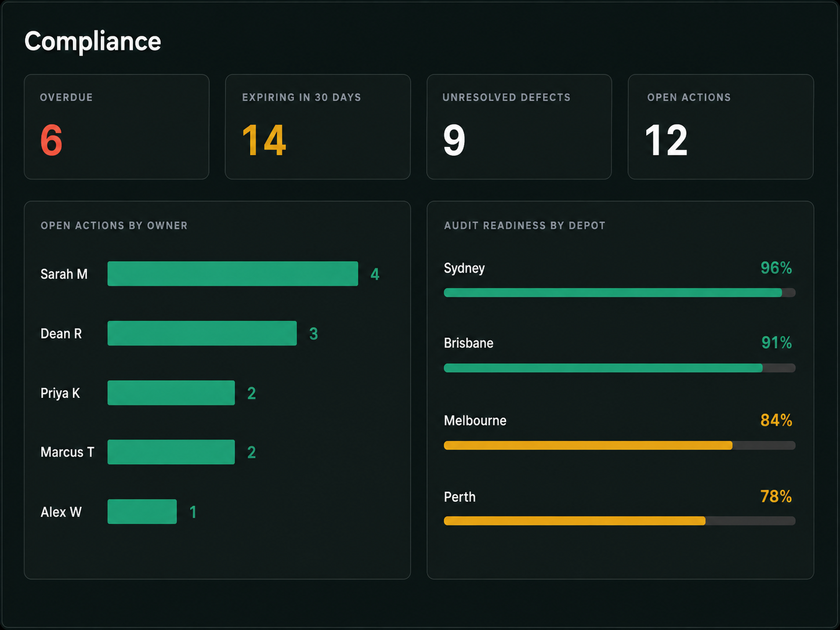Click the amber expiring count 14

(264, 140)
